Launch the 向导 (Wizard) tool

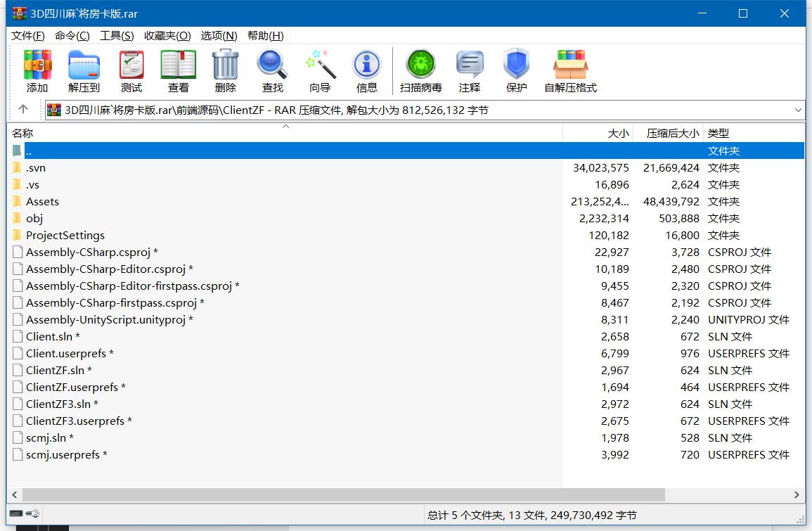click(320, 70)
